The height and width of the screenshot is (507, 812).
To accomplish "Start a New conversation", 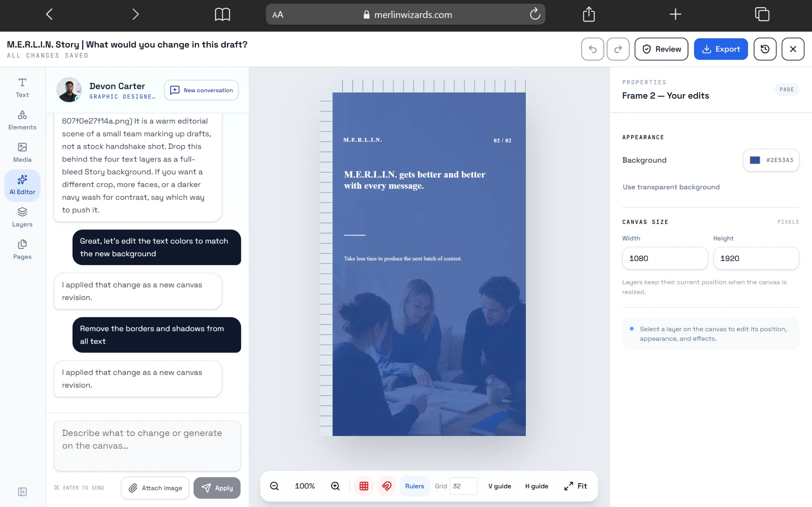I will click(201, 90).
